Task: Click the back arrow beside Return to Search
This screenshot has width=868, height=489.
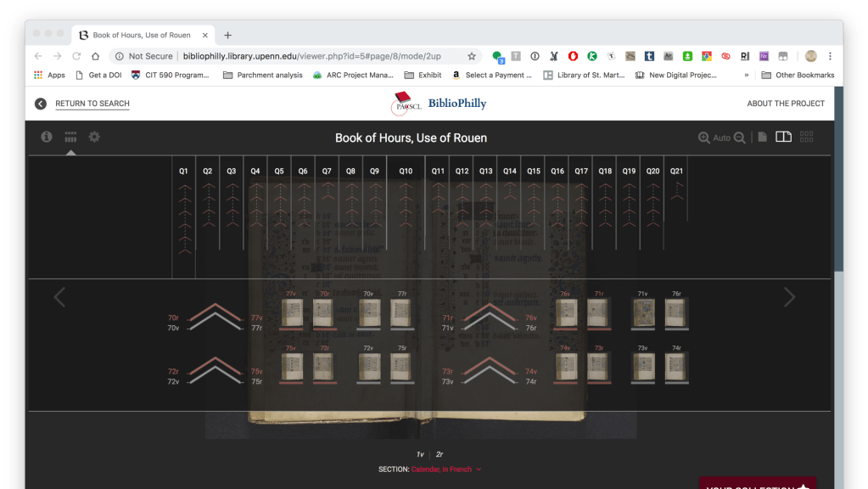Action: 41,104
